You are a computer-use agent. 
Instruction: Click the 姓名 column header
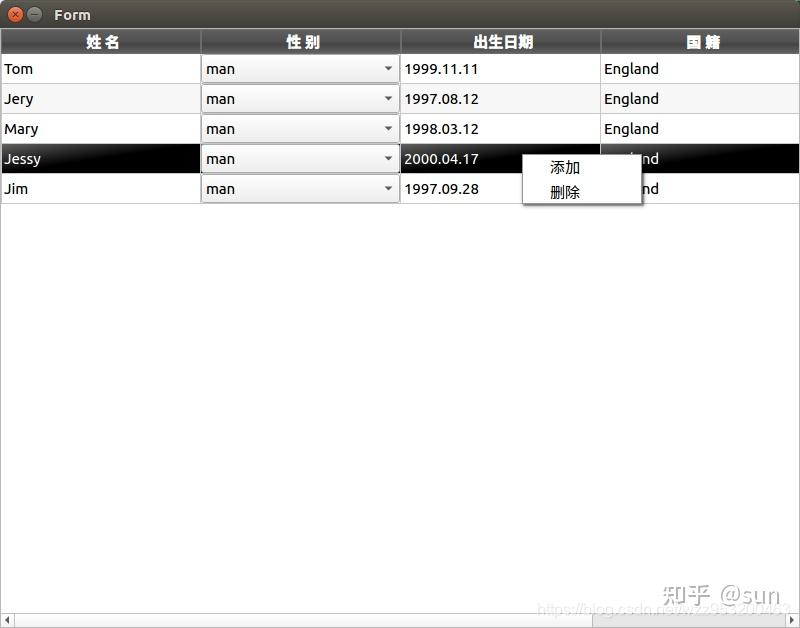(x=100, y=42)
